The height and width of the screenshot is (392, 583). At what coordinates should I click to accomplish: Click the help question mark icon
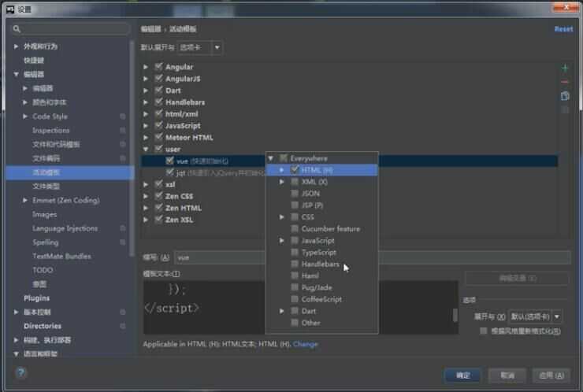pos(20,372)
